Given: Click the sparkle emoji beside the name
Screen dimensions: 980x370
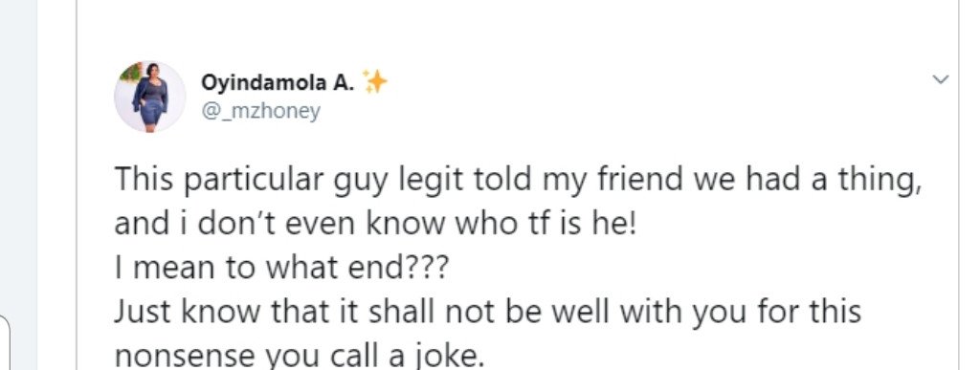Looking at the screenshot, I should [x=375, y=82].
